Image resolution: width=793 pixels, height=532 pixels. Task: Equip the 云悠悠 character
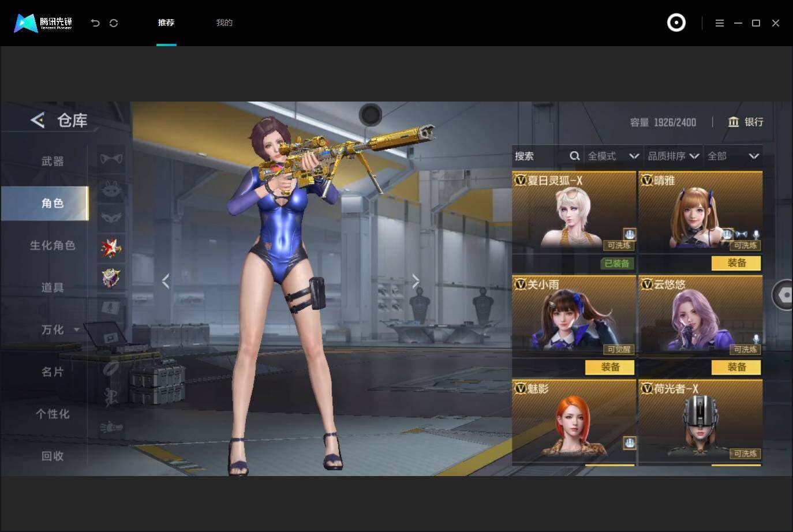[736, 368]
